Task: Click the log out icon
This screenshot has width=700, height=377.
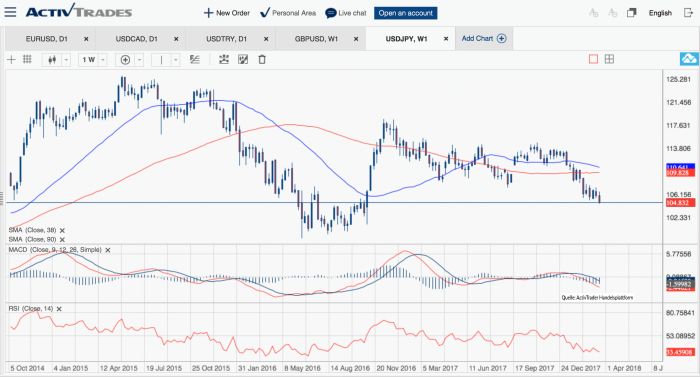Action: [x=688, y=13]
